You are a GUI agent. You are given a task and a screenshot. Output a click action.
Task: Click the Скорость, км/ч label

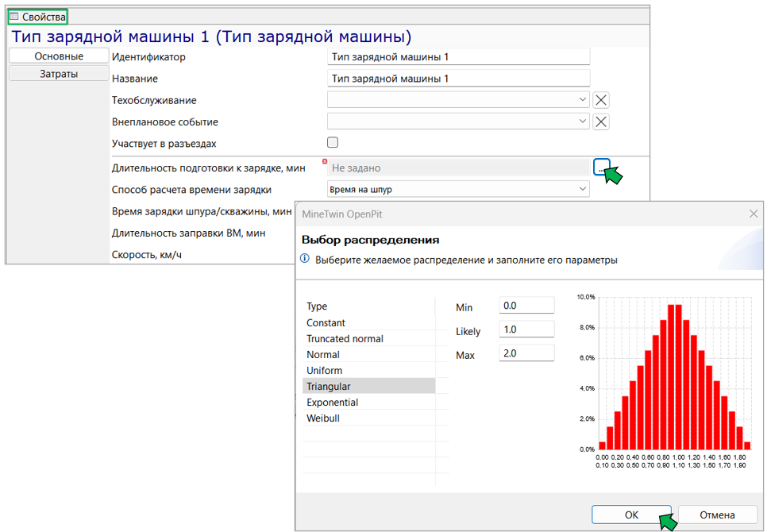pos(147,254)
